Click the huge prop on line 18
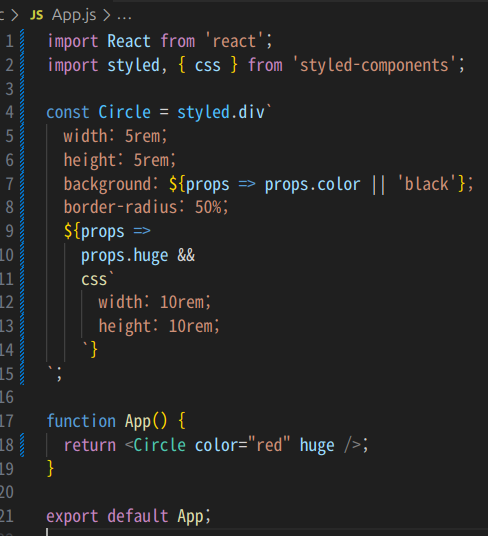The image size is (488, 536). (x=317, y=446)
